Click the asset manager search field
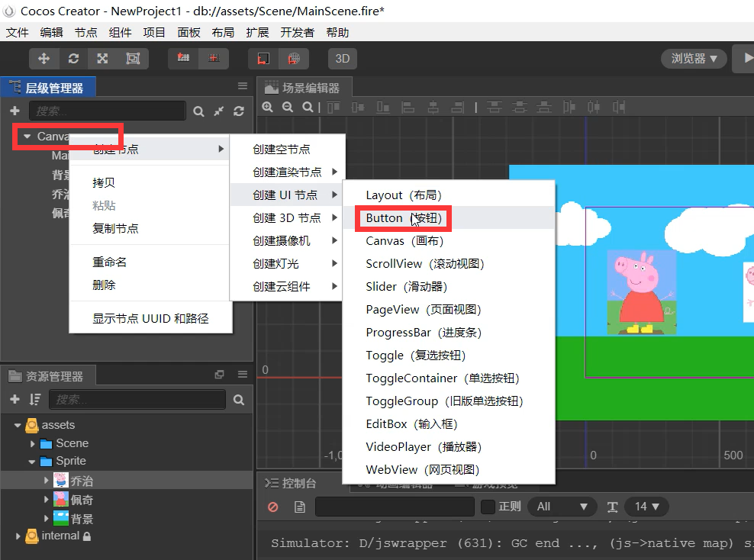 point(137,400)
